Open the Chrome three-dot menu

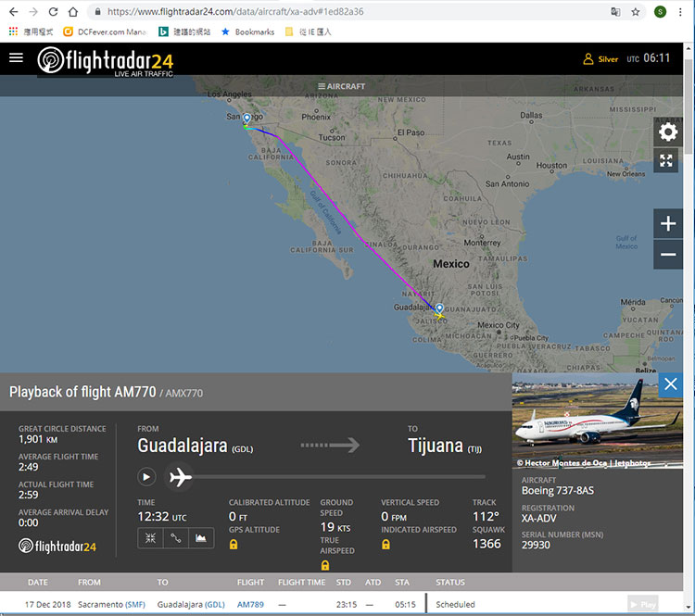(680, 12)
